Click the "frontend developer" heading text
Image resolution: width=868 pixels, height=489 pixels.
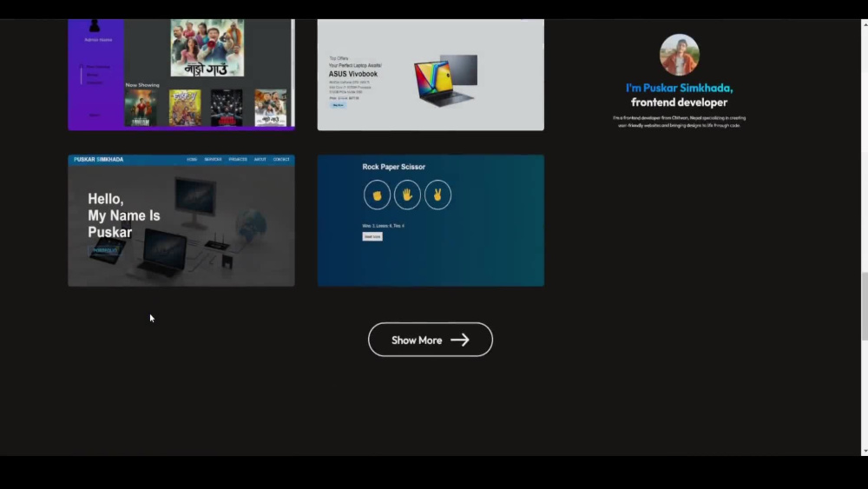[x=680, y=102]
